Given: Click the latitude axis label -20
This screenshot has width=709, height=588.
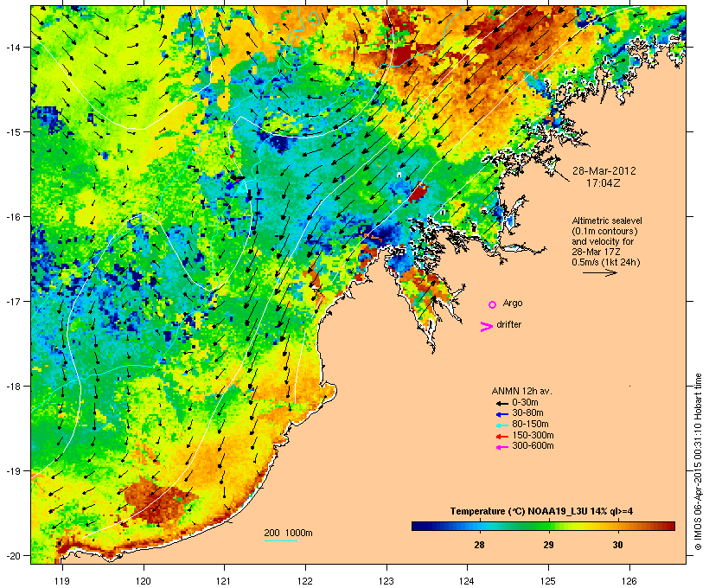Looking at the screenshot, I should click(12, 555).
